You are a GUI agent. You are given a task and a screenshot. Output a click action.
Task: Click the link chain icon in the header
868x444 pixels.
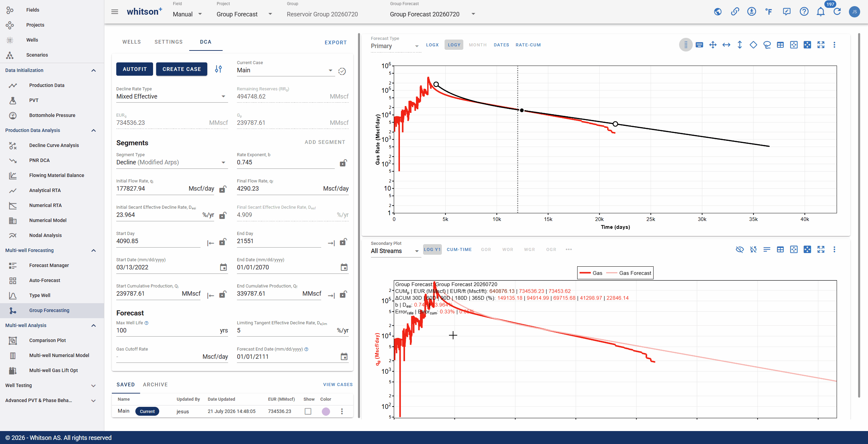tap(735, 12)
